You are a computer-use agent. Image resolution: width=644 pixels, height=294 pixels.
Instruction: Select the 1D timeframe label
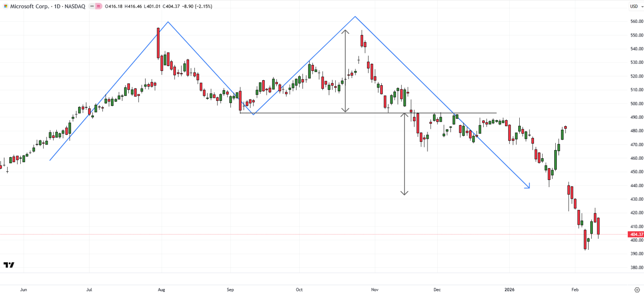(56, 7)
